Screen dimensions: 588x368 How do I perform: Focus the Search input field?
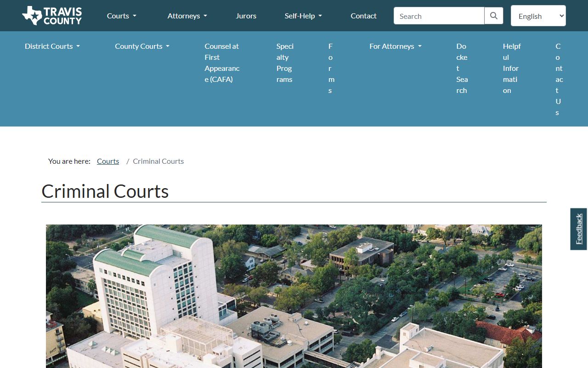[x=439, y=16]
